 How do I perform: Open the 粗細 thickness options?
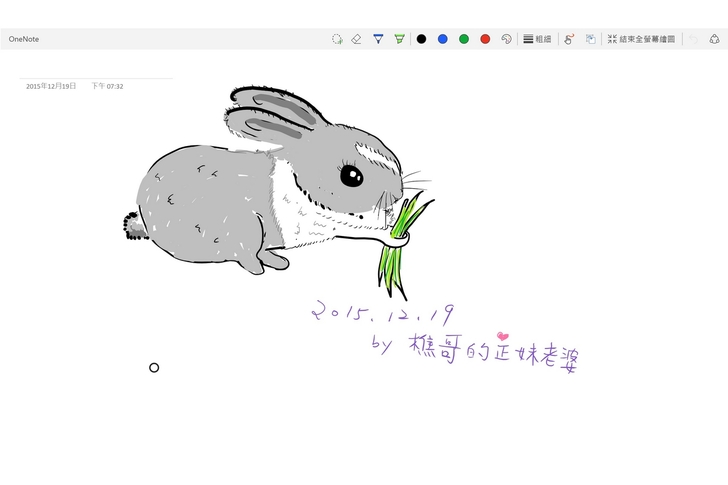coord(537,39)
